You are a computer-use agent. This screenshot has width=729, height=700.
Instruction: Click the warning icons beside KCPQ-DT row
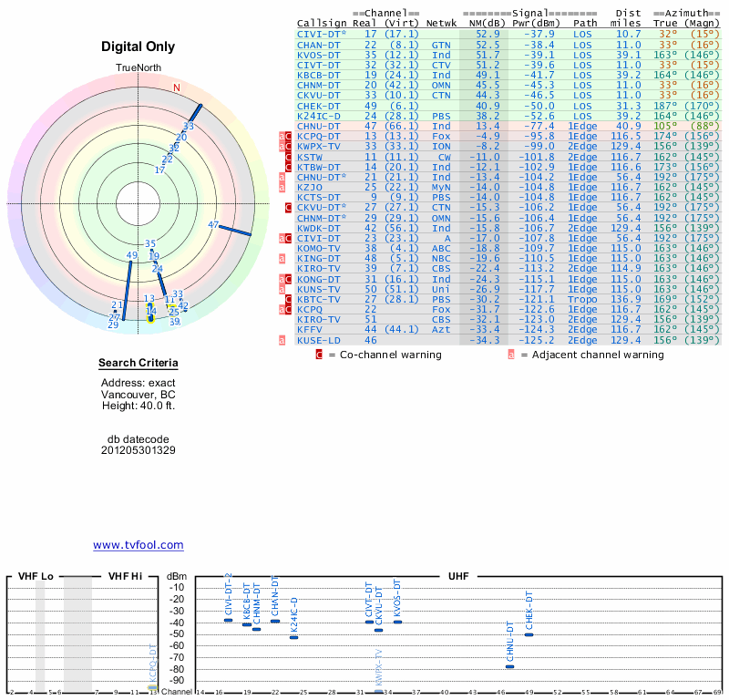285,137
